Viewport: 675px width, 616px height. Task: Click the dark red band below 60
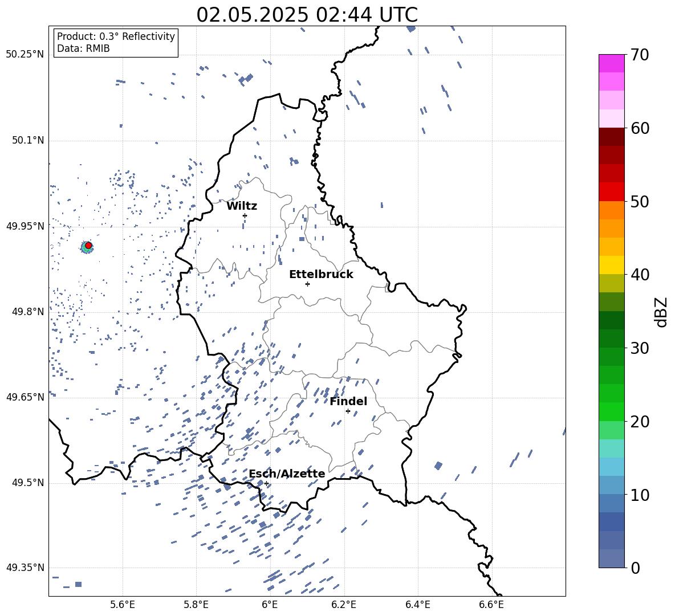[x=611, y=137]
